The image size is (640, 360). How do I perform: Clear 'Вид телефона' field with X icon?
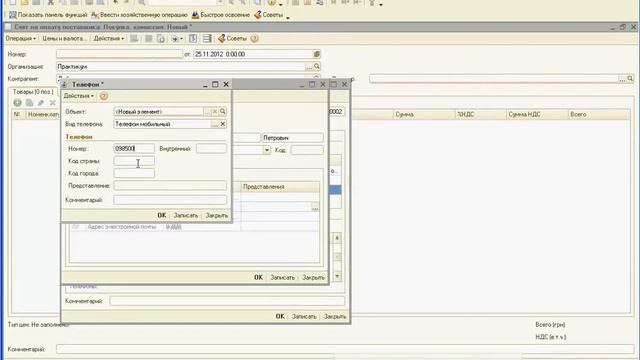click(x=223, y=124)
